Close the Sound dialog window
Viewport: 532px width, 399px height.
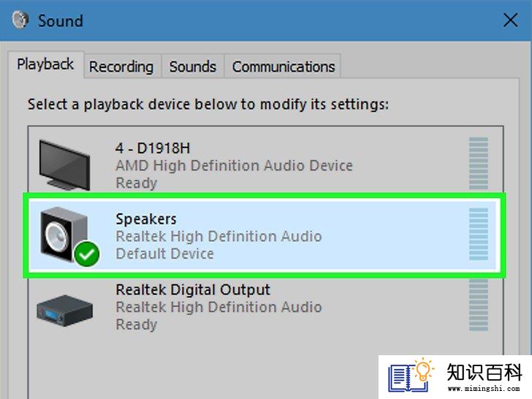pyautogui.click(x=511, y=20)
